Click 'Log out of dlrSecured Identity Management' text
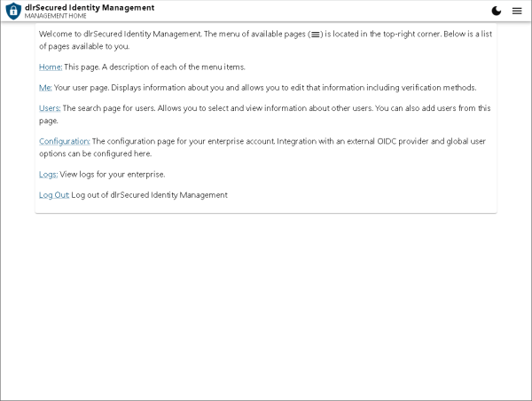This screenshot has width=532, height=401. (150, 194)
